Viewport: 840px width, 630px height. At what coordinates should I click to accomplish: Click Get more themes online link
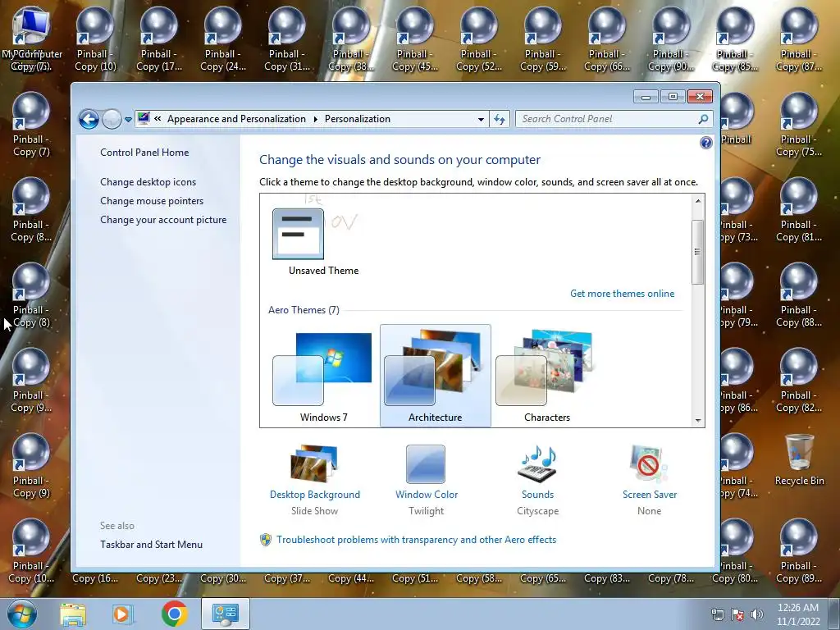(x=622, y=294)
